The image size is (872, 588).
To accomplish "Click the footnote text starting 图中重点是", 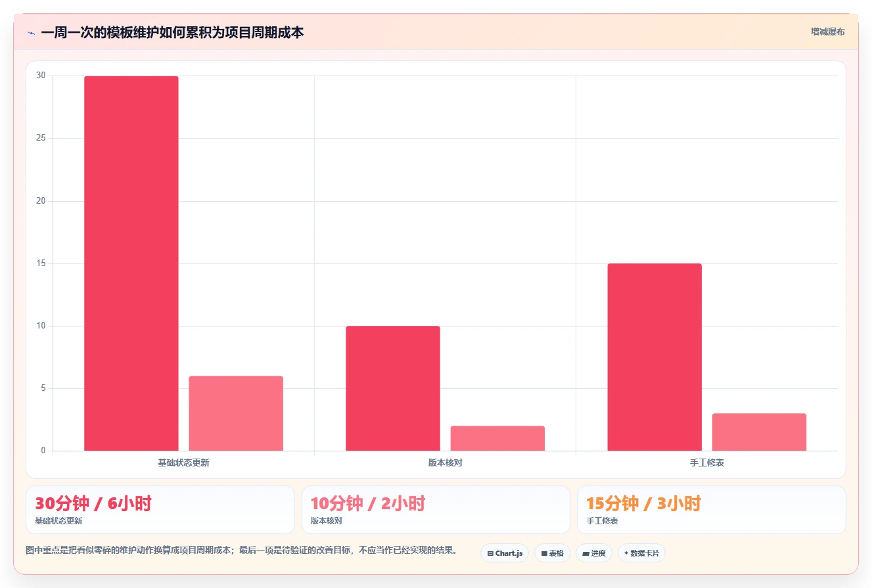I will coord(241,551).
